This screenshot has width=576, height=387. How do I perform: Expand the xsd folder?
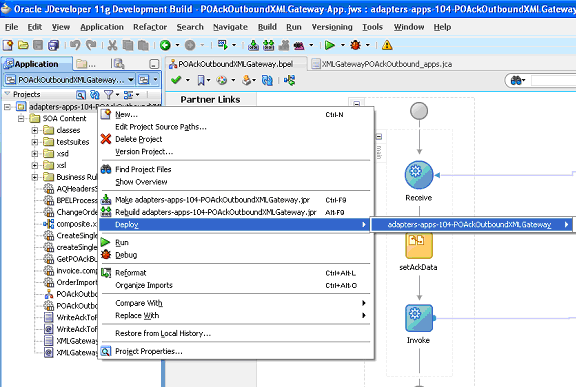[x=35, y=153]
